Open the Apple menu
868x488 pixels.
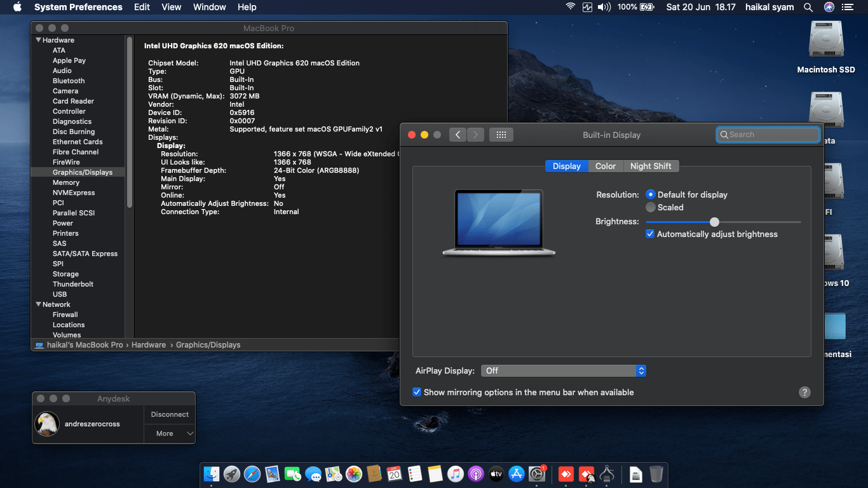click(17, 7)
